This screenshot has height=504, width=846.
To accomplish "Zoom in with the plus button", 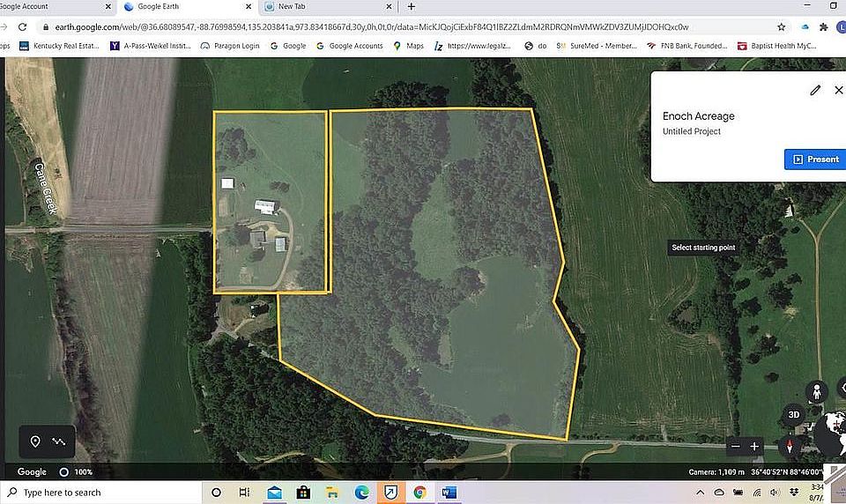I will pyautogui.click(x=754, y=446).
